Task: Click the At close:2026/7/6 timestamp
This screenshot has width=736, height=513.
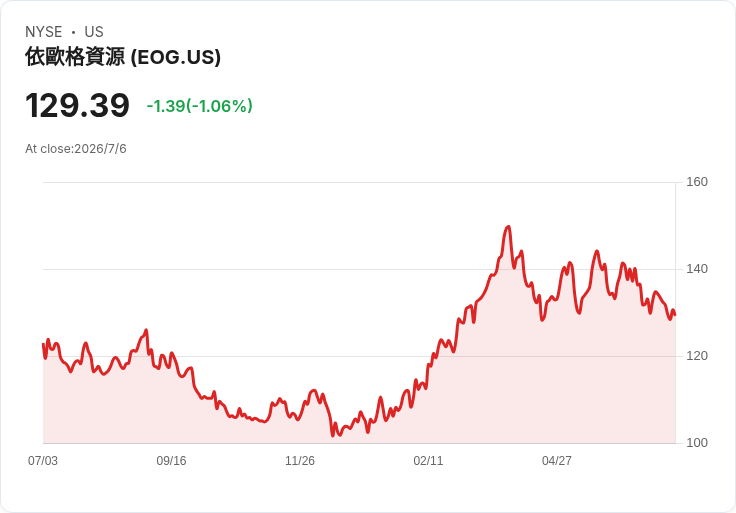Action: point(76,149)
